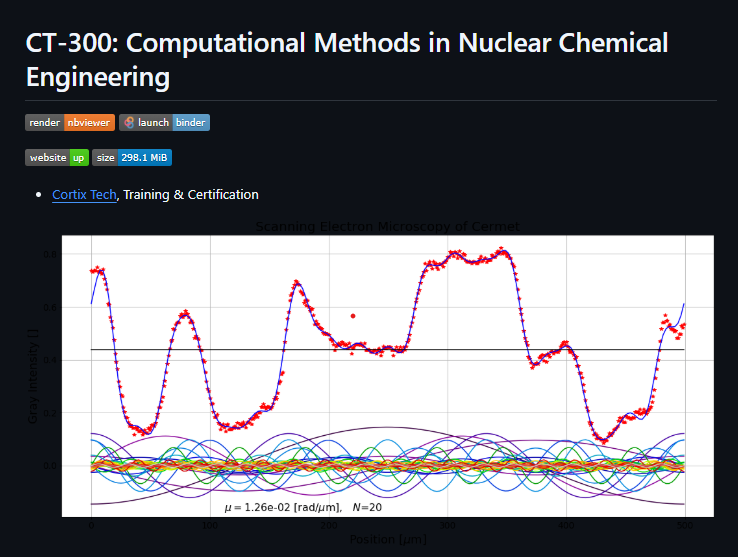Click the green 'up' website status badge
This screenshot has height=557, width=738.
[78, 158]
